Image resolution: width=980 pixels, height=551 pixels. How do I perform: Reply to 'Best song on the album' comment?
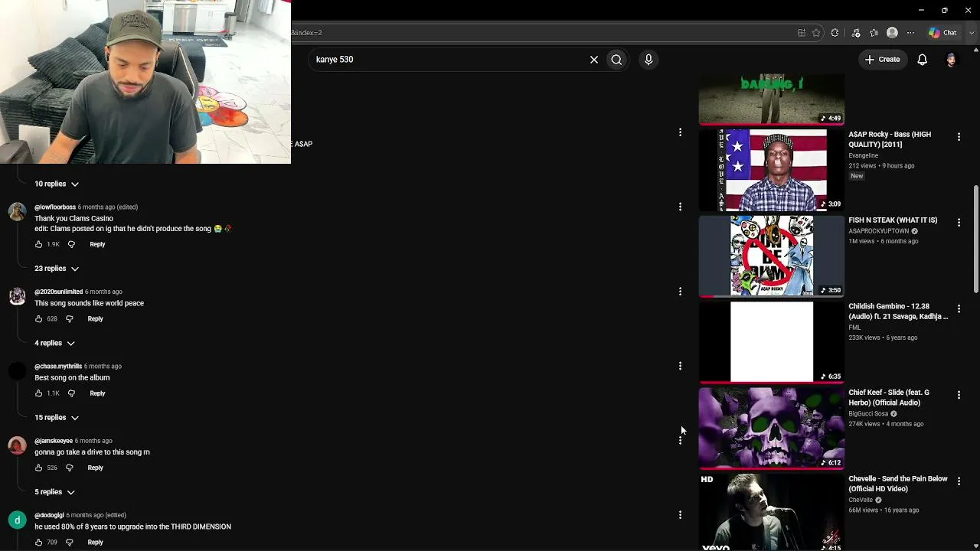point(97,393)
